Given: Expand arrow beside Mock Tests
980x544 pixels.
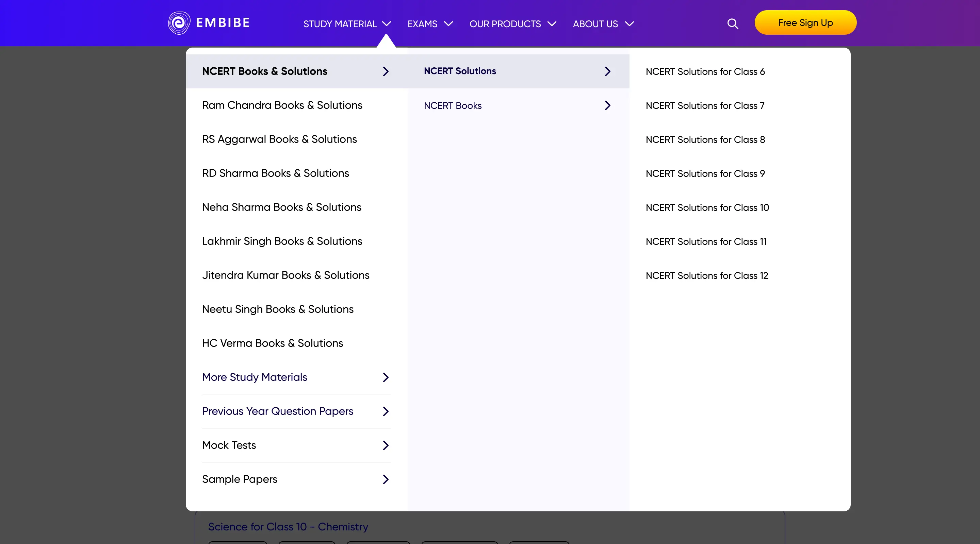Looking at the screenshot, I should 386,445.
